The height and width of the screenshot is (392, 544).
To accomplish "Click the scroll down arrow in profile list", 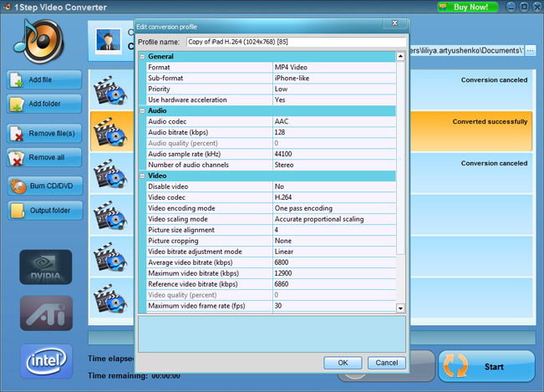I will tap(400, 308).
